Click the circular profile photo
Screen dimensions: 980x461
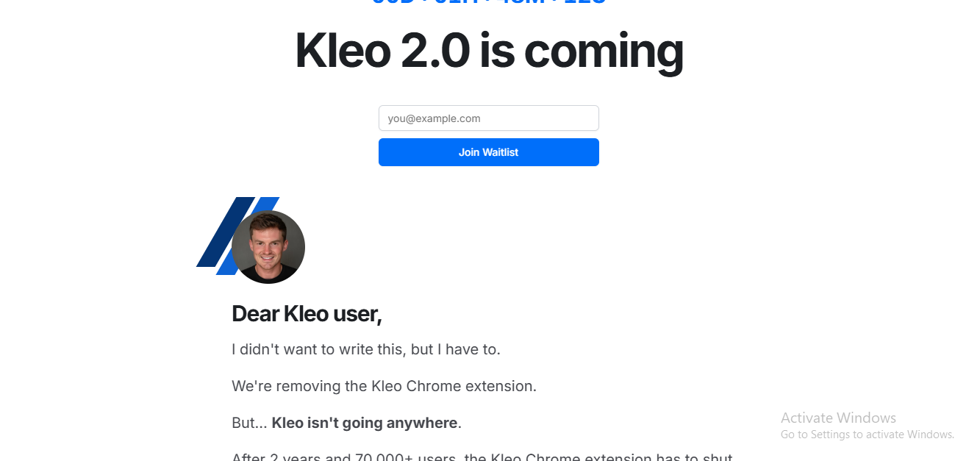268,247
